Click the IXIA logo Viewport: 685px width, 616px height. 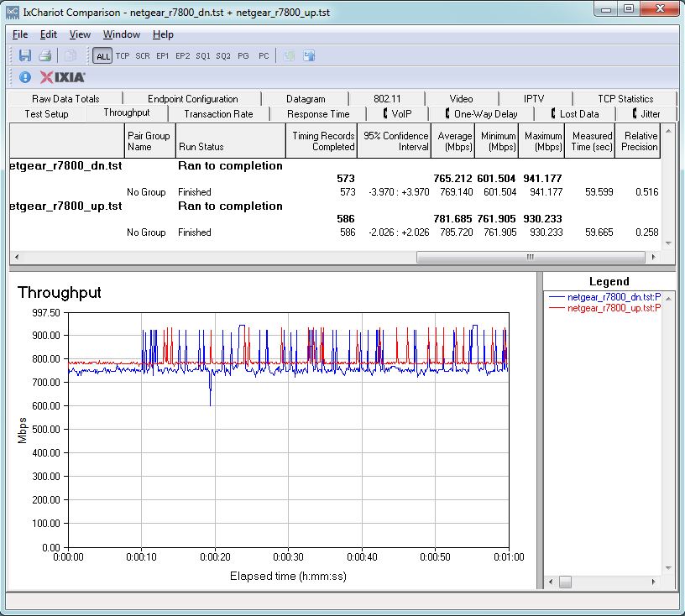[x=62, y=77]
